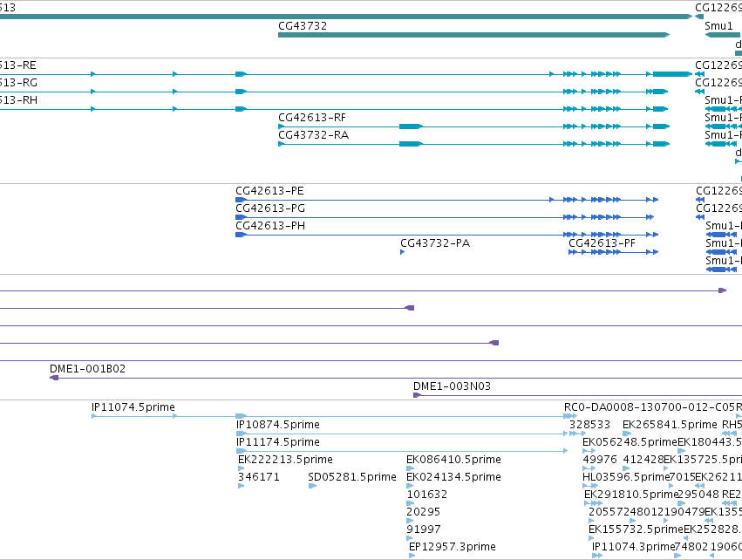This screenshot has width=742, height=560.
Task: Click the arrowhead at DME1-003N03 start
Action: point(418,395)
